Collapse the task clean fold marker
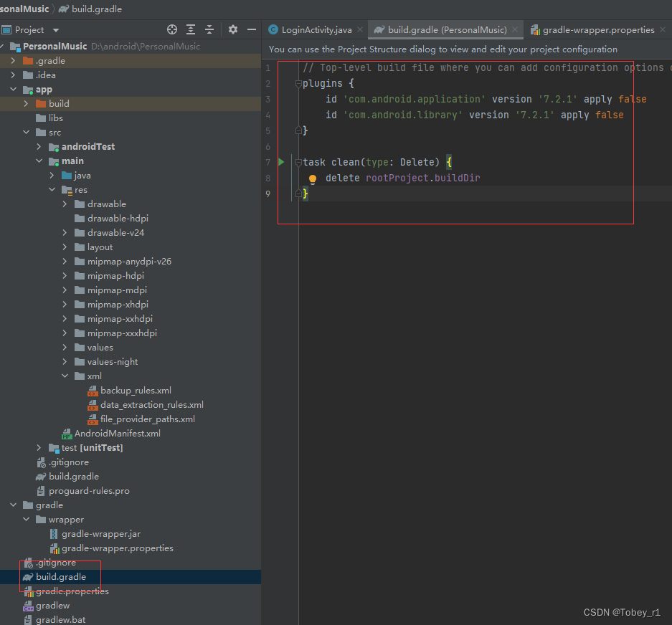The image size is (672, 625). coord(298,163)
